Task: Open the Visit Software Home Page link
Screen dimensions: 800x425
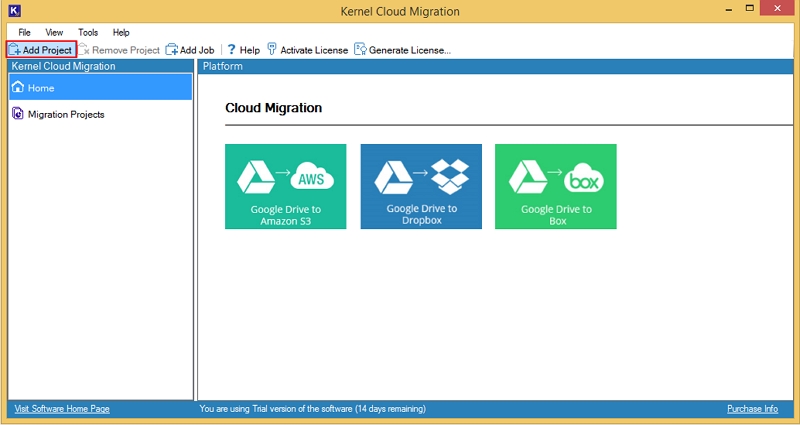Action: (x=62, y=409)
